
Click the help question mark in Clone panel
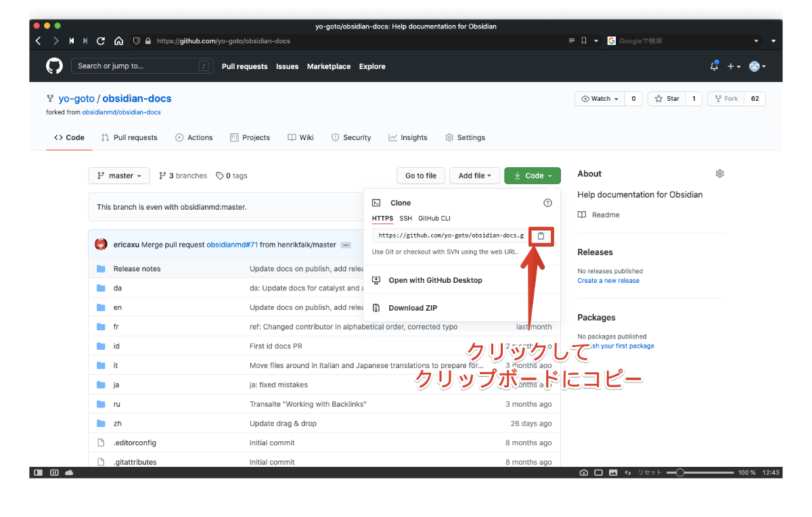click(548, 203)
